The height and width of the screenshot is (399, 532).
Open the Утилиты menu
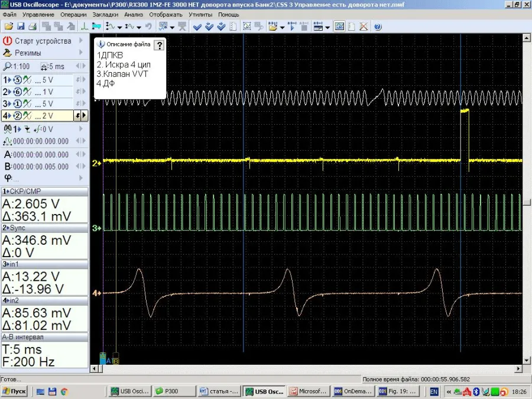pyautogui.click(x=200, y=15)
